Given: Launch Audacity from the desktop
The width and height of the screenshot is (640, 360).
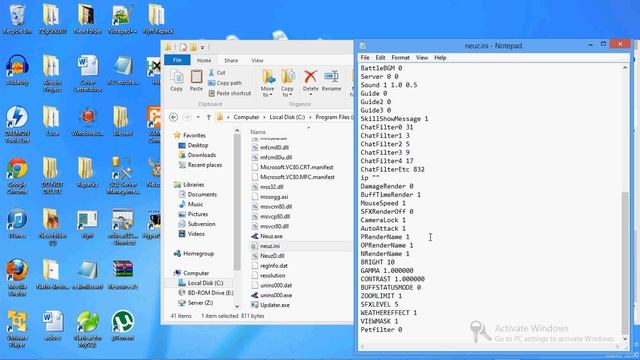Looking at the screenshot, I should pyautogui.click(x=17, y=70).
